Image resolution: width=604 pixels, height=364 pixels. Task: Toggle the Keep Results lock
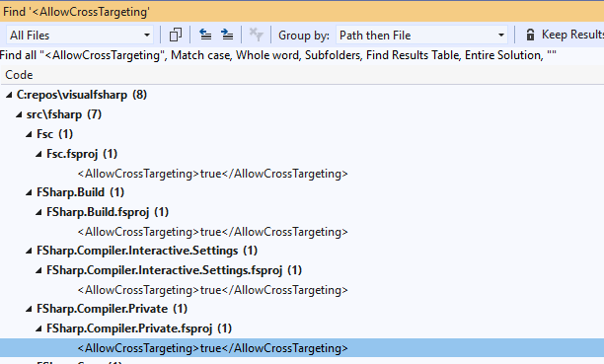pos(530,36)
